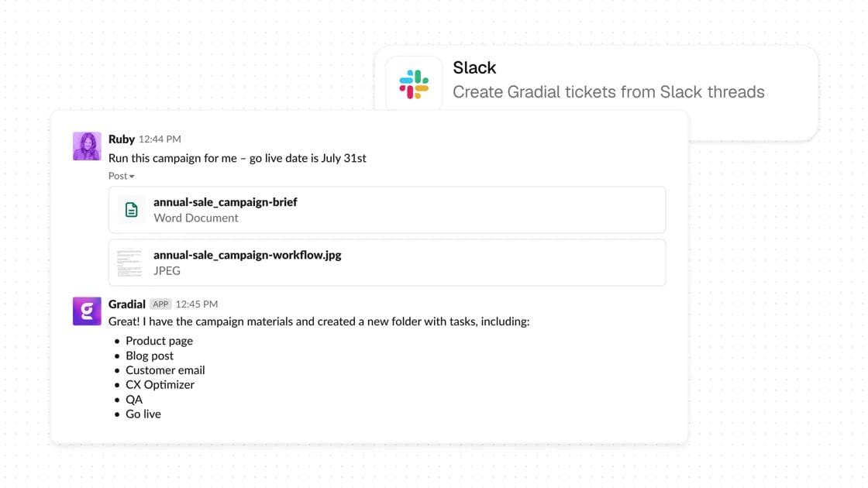Open annual-sale_campaign-workflow.jpg attachment
Image resolution: width=868 pixels, height=488 pixels.
(387, 263)
